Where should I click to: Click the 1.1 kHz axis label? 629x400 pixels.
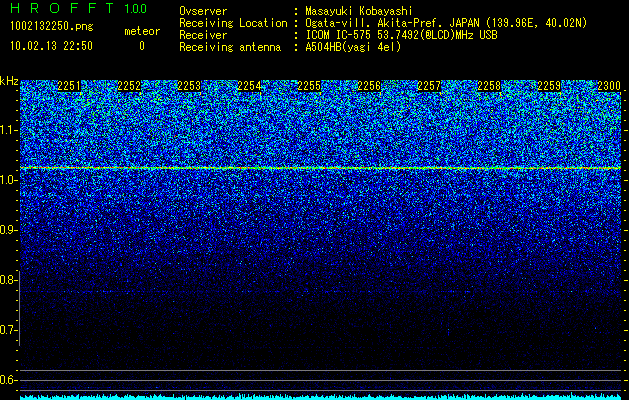pyautogui.click(x=8, y=130)
